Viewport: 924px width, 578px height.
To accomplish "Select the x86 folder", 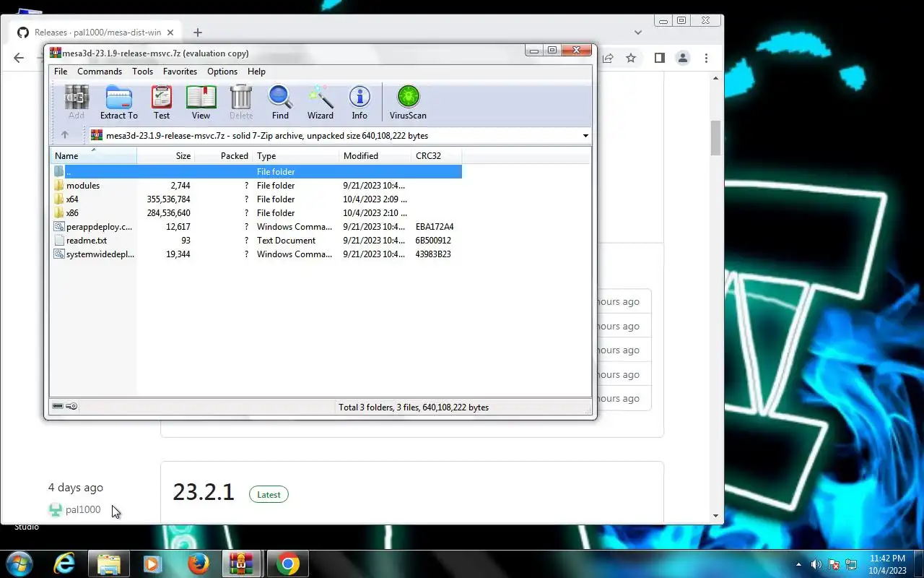I will 72,213.
